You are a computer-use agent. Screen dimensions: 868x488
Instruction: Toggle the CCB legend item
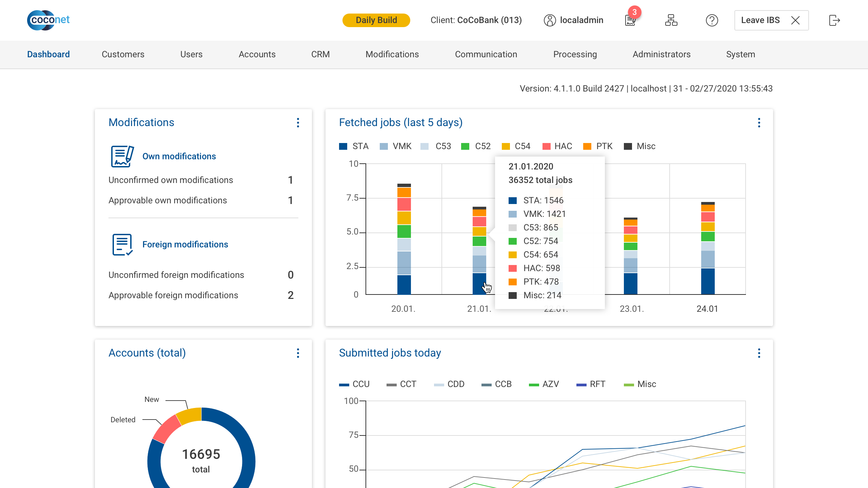coord(497,384)
